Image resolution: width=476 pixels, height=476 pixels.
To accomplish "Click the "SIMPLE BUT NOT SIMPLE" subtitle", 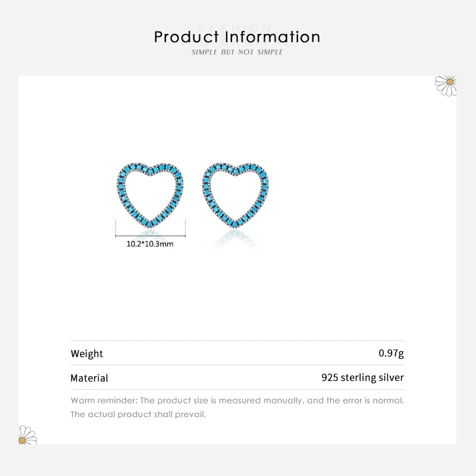I will pyautogui.click(x=237, y=53).
